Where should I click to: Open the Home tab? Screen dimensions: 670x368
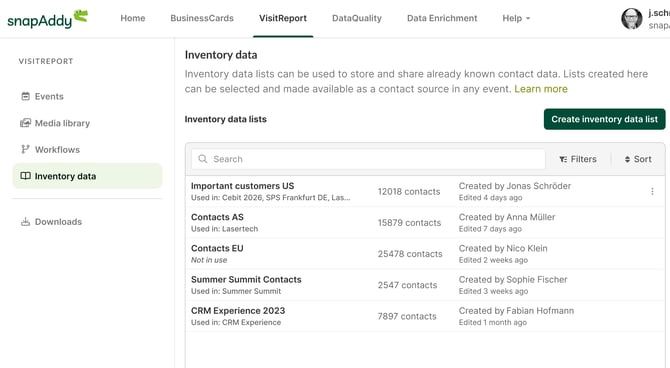[133, 18]
